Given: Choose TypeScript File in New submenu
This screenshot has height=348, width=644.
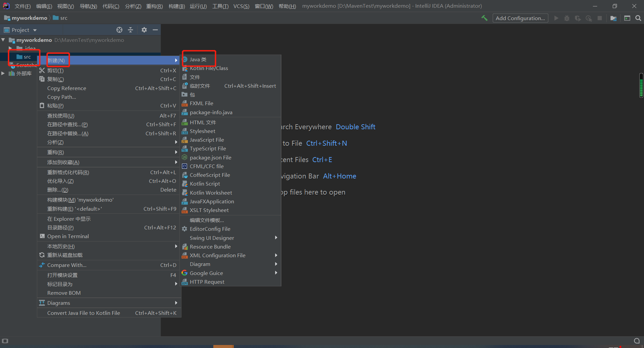Looking at the screenshot, I should pos(231,149).
